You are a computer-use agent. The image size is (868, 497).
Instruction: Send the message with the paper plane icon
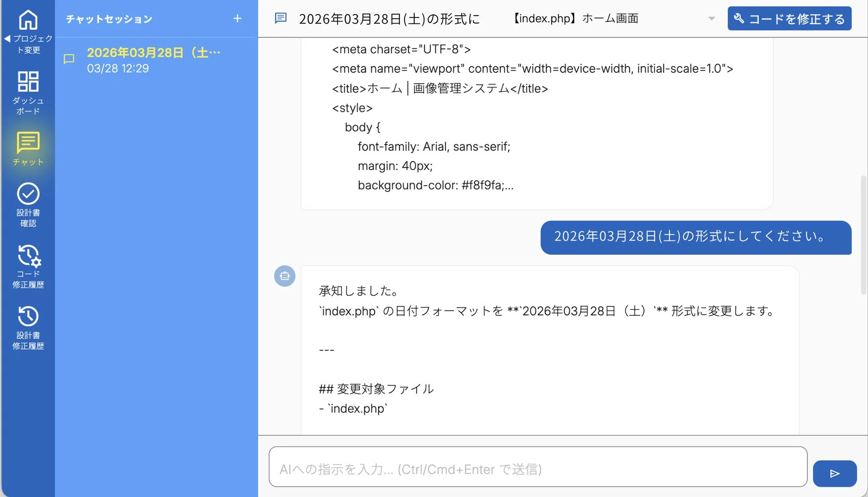coord(835,473)
